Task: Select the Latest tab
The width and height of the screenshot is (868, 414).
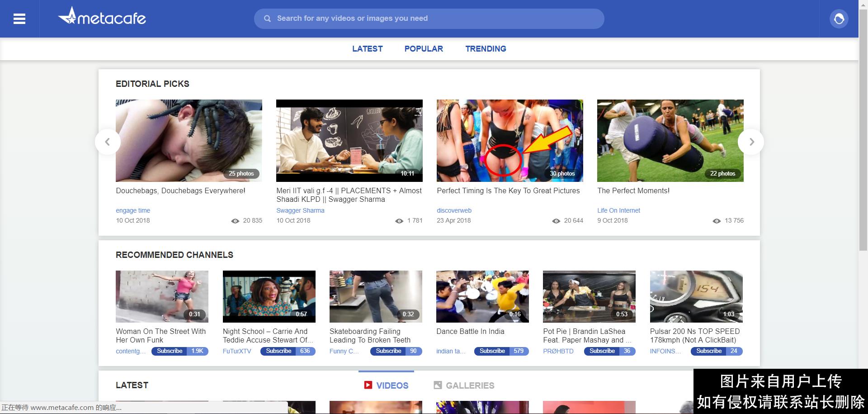Action: click(x=367, y=49)
